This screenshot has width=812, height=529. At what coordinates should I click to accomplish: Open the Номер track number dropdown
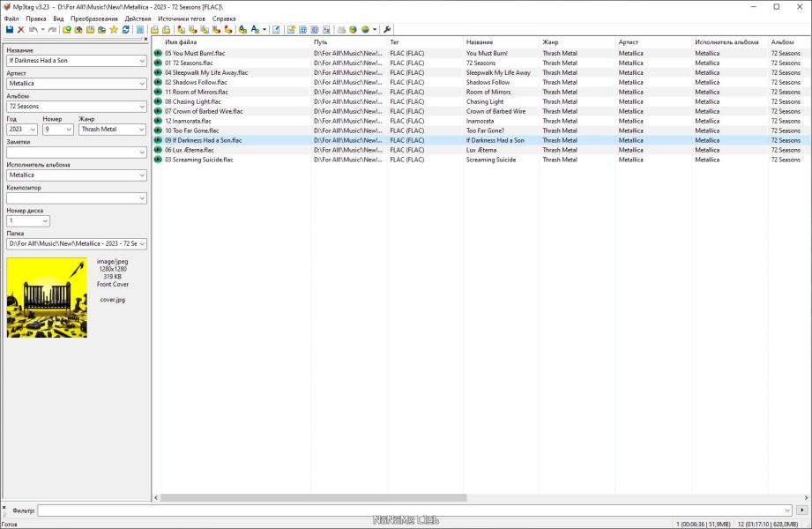click(x=69, y=129)
